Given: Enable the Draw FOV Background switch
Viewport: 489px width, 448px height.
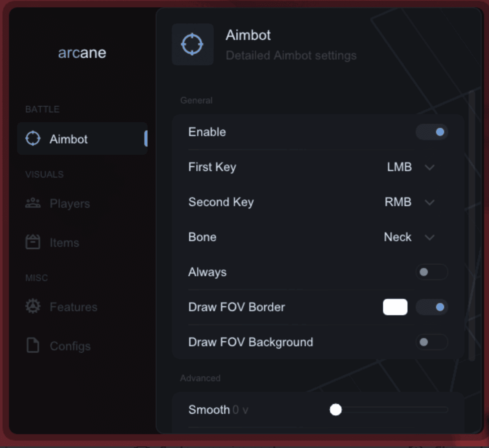Looking at the screenshot, I should tap(432, 342).
